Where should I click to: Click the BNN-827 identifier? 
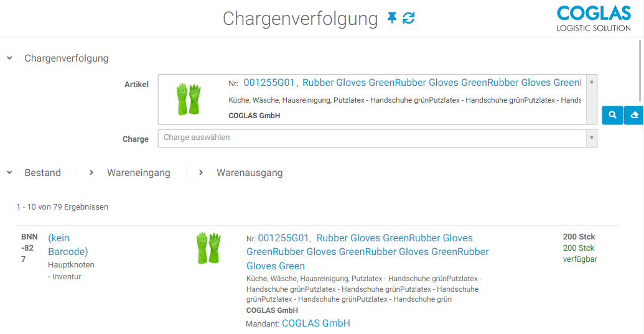29,248
